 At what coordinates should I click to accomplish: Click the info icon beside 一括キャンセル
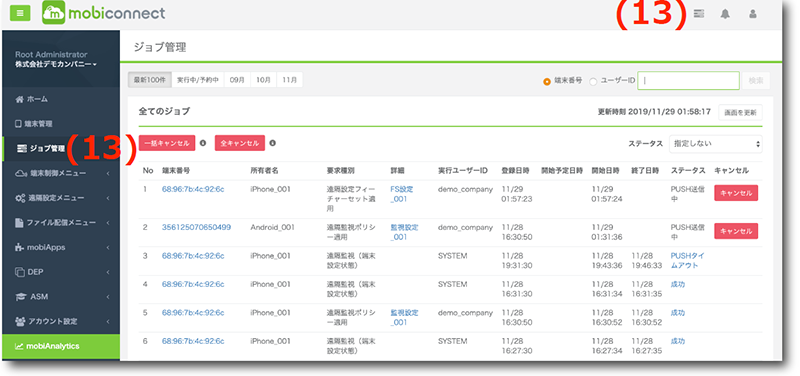click(203, 143)
